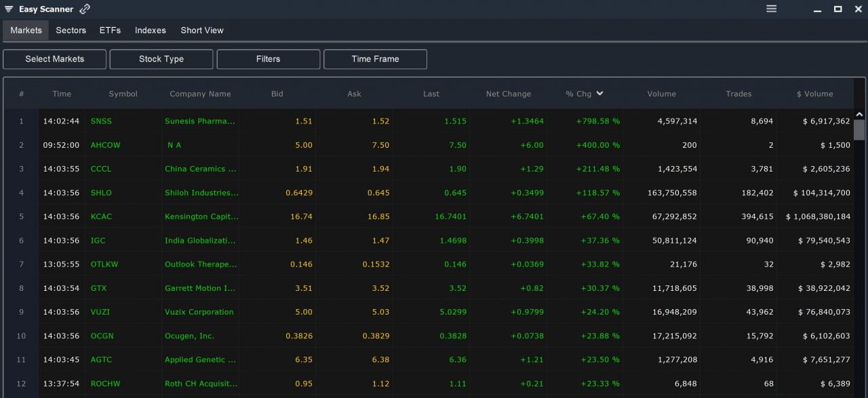Sort the table by the Volume column
Image resolution: width=868 pixels, height=398 pixels.
(661, 94)
